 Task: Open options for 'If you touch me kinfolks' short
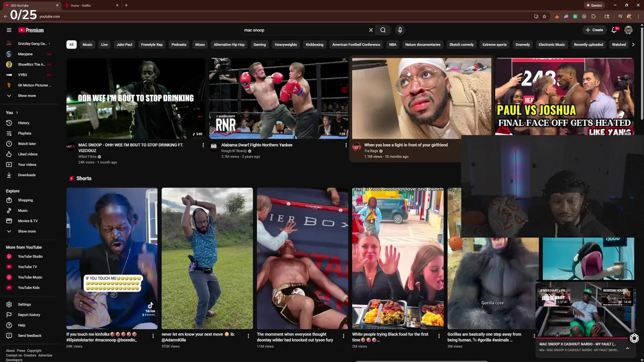(x=153, y=336)
